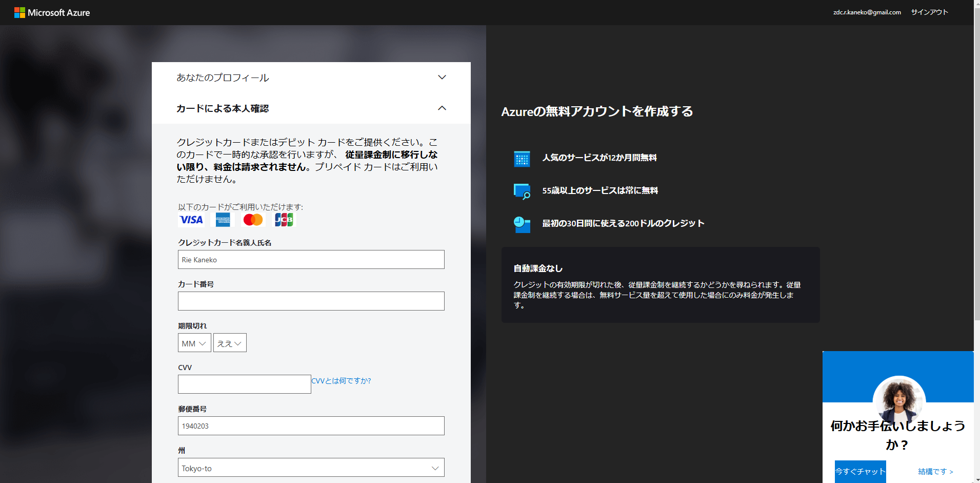Viewport: 980px width, 483px height.
Task: Dismiss chat by clicking 結構です
Action: tap(933, 471)
